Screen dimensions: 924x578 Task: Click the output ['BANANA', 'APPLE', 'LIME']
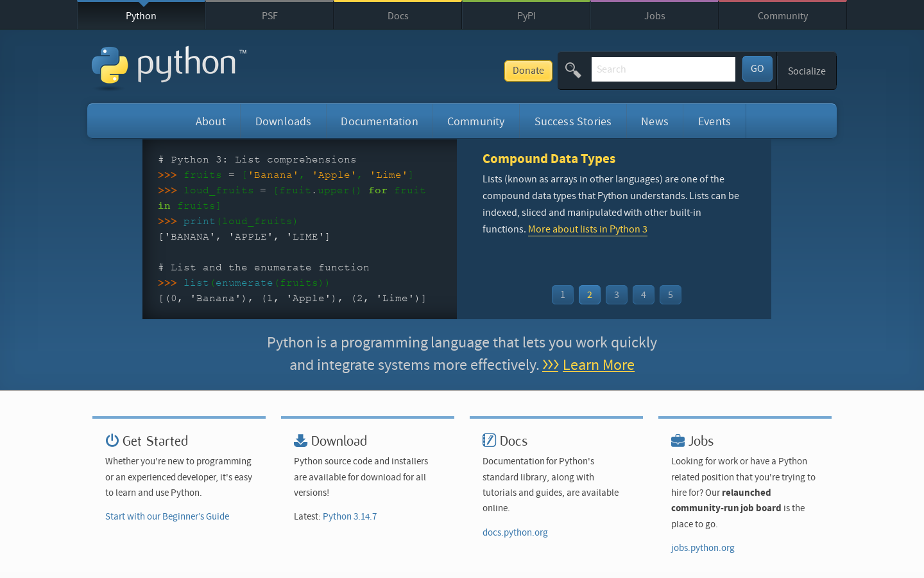pos(244,236)
